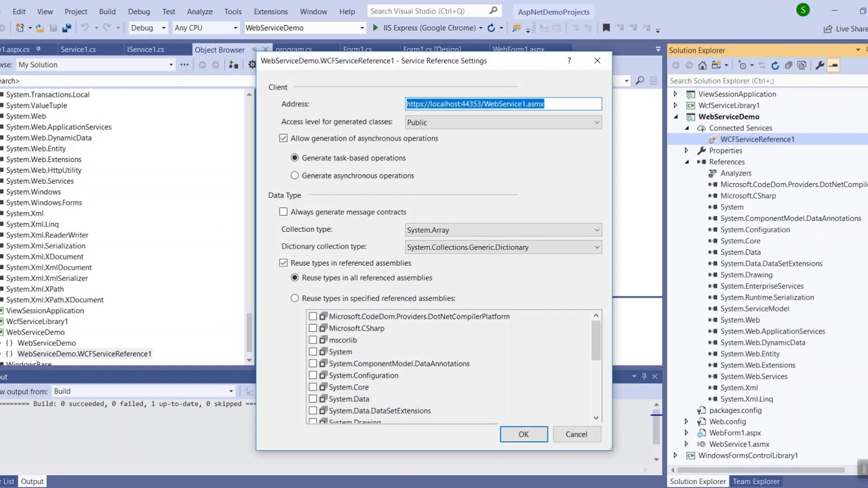Collapse the WebServiceDemo project node

tap(675, 117)
